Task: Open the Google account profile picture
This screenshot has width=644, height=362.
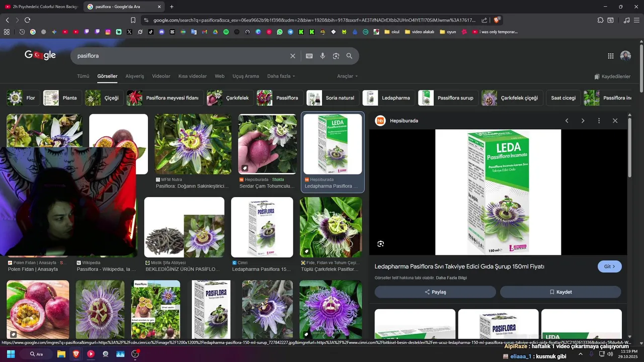Action: [625, 56]
